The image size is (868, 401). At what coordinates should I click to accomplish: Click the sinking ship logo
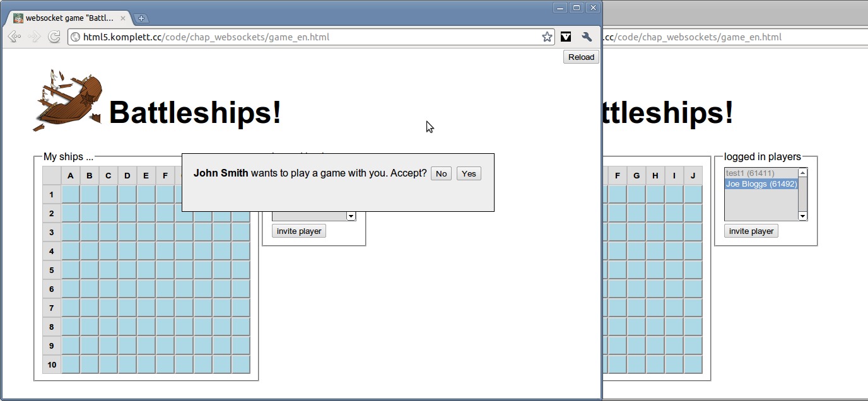click(x=67, y=101)
